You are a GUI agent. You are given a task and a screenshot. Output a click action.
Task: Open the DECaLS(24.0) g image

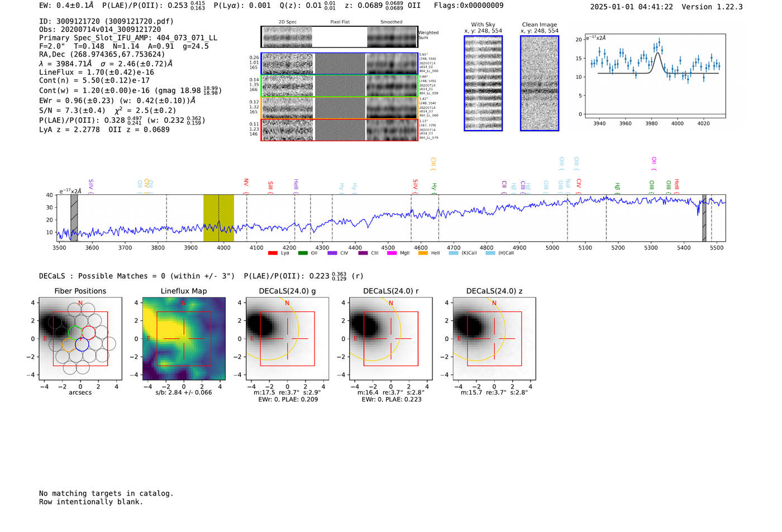pos(287,338)
